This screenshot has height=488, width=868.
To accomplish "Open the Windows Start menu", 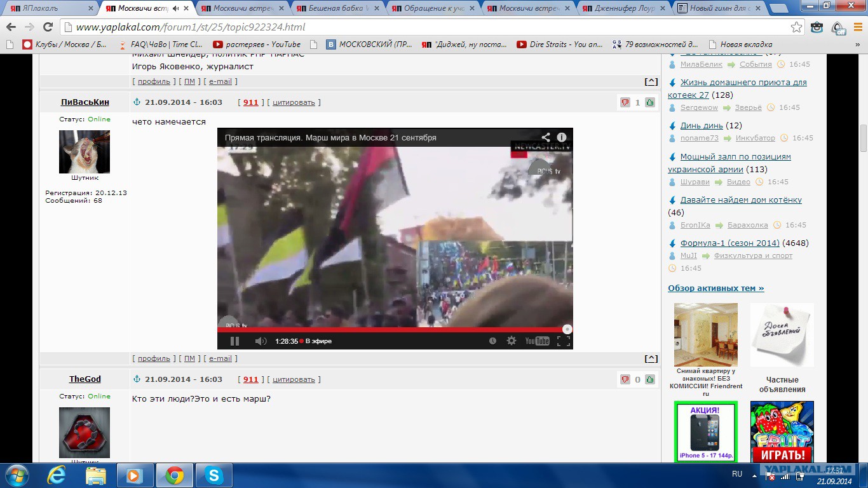I will tap(16, 475).
